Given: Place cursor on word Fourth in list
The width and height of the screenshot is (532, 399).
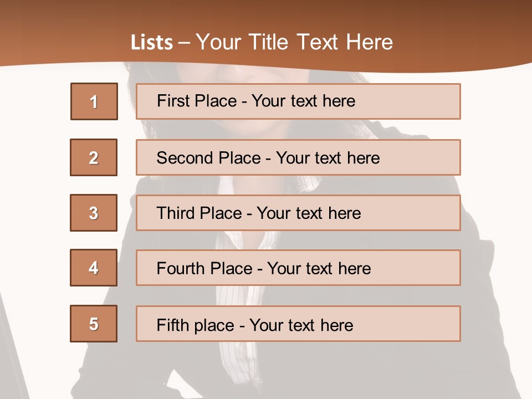Looking at the screenshot, I should click(180, 268).
